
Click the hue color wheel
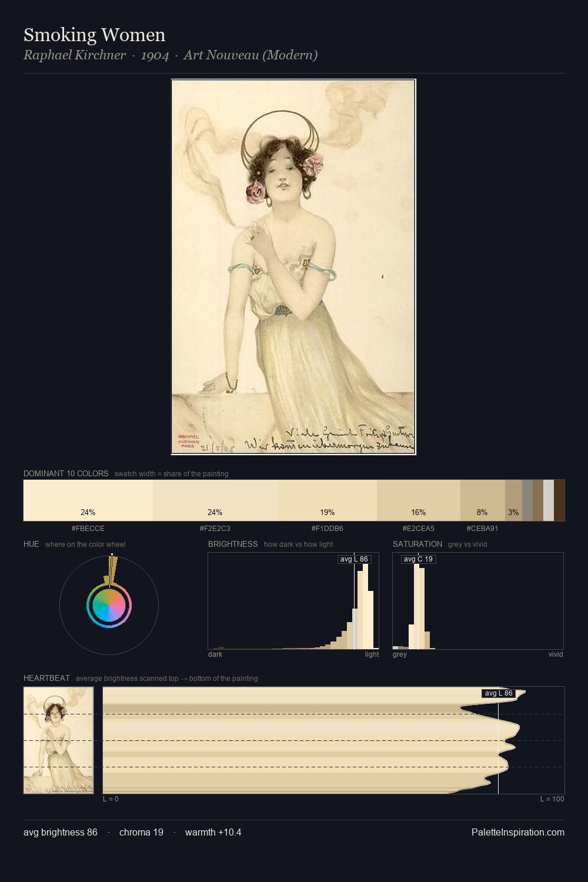[x=109, y=605]
